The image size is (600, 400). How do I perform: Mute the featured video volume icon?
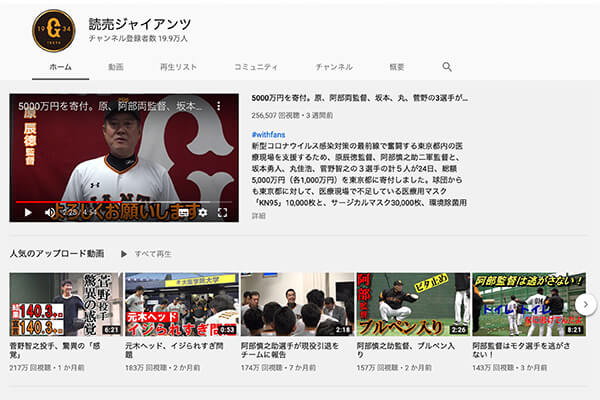point(50,212)
